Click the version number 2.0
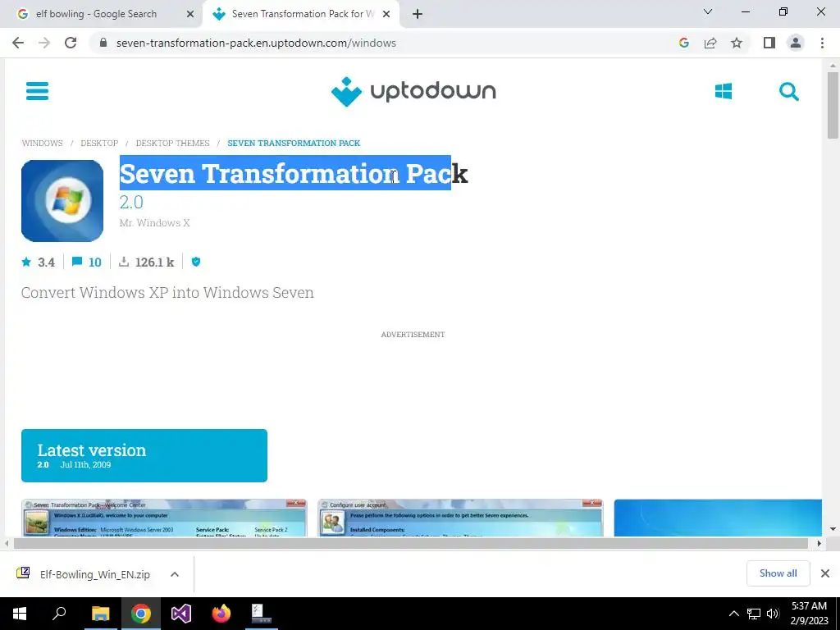This screenshot has height=630, width=840. [131, 203]
